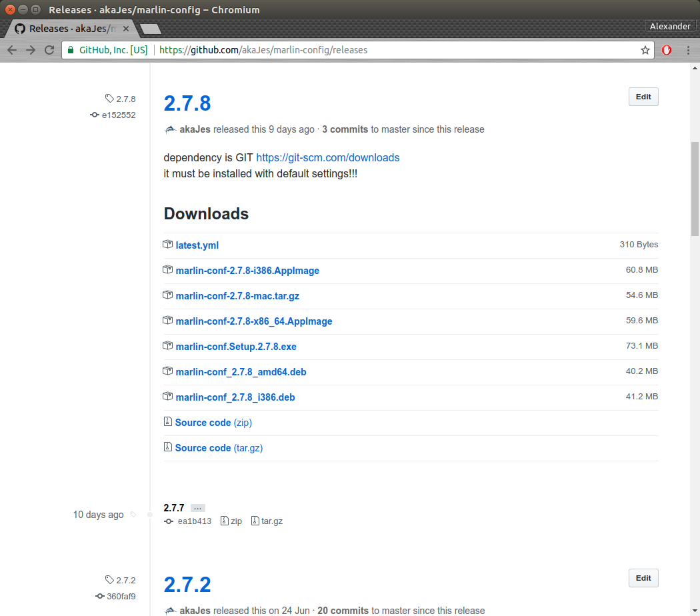Click the Edit button for release 2.7.8
This screenshot has width=700, height=616.
tap(643, 97)
